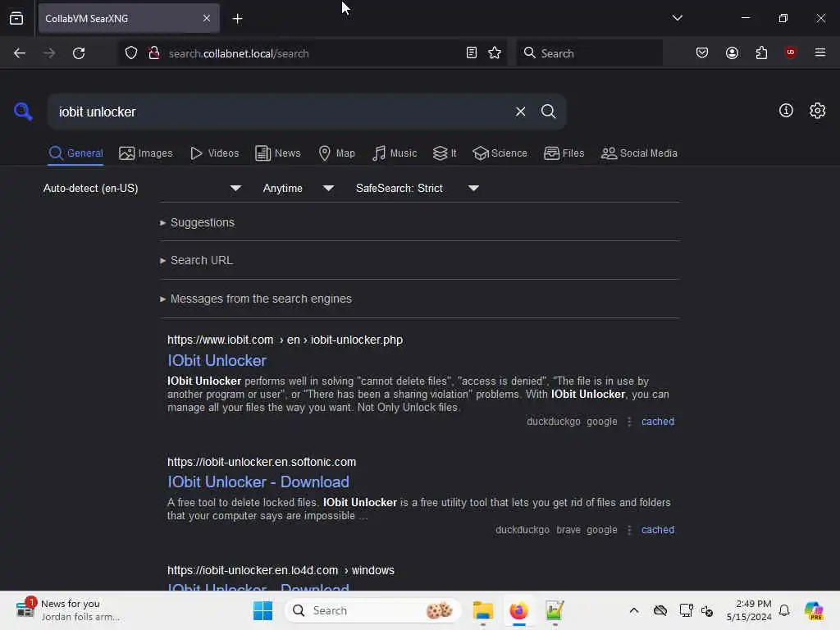Switch to It tab
Image resolution: width=840 pixels, height=630 pixels.
coord(445,153)
